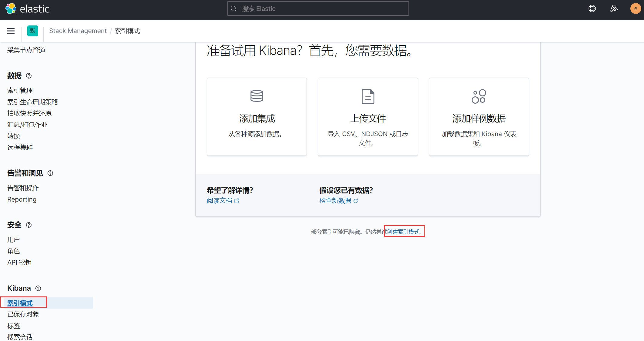Click the 索引模式 breadcrumb
The width and height of the screenshot is (644, 341).
coord(127,31)
